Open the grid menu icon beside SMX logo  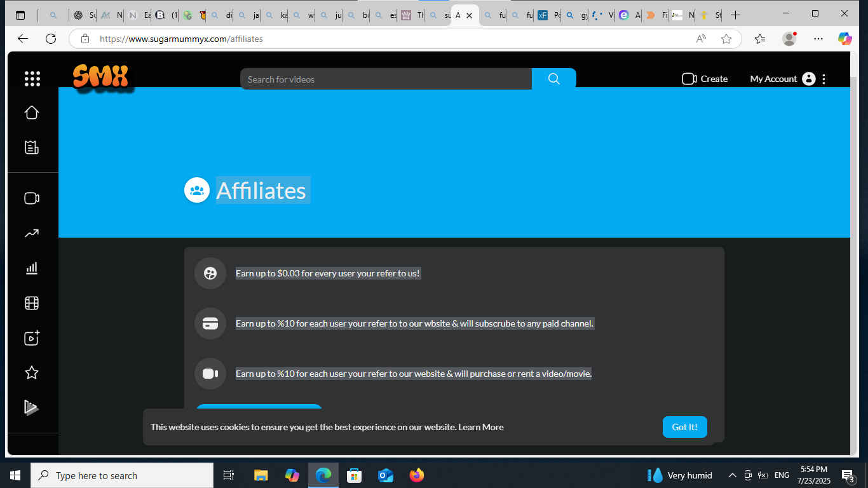(x=32, y=79)
